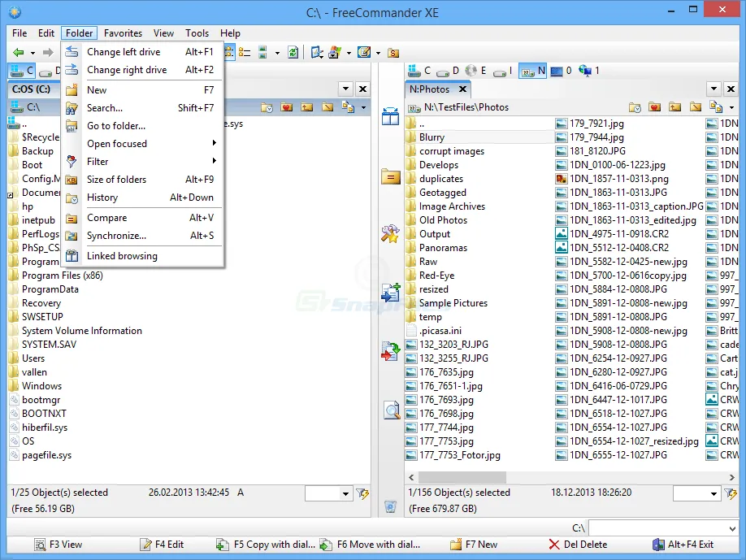Click the Windows-flag drive toolbar icon
This screenshot has width=746, height=560.
click(x=335, y=52)
